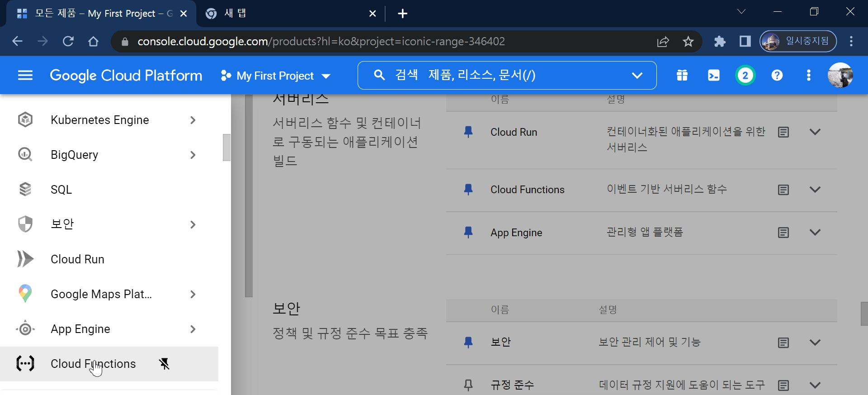Expand 보안 sidebar submenu arrow
The width and height of the screenshot is (868, 395).
pyautogui.click(x=193, y=224)
